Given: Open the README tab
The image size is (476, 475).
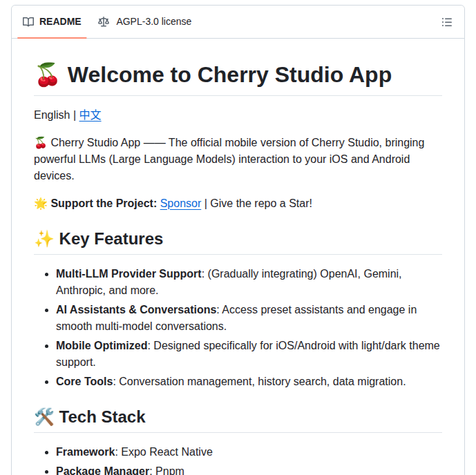Looking at the screenshot, I should (52, 21).
